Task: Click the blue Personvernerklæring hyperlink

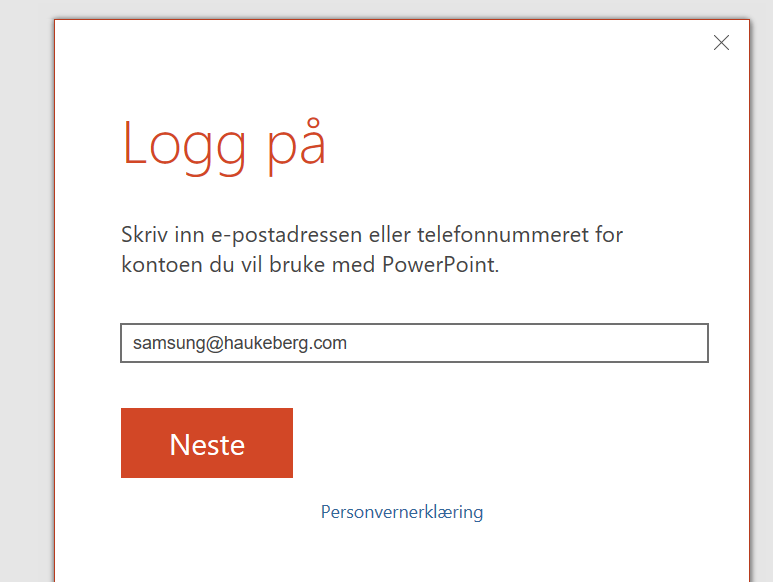Action: coord(401,512)
